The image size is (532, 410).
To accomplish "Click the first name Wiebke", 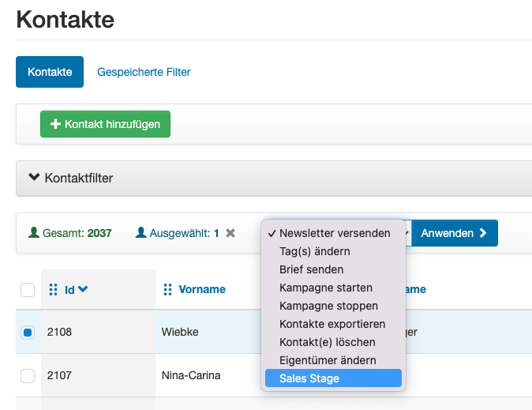I will (x=180, y=332).
